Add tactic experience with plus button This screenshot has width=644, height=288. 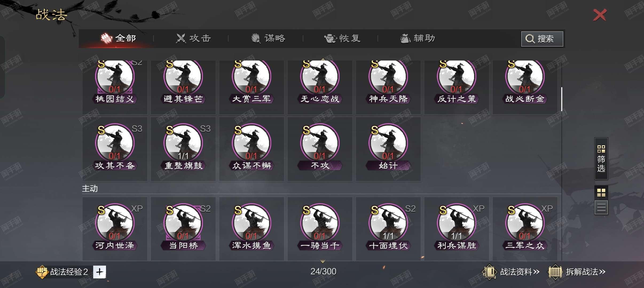(100, 272)
